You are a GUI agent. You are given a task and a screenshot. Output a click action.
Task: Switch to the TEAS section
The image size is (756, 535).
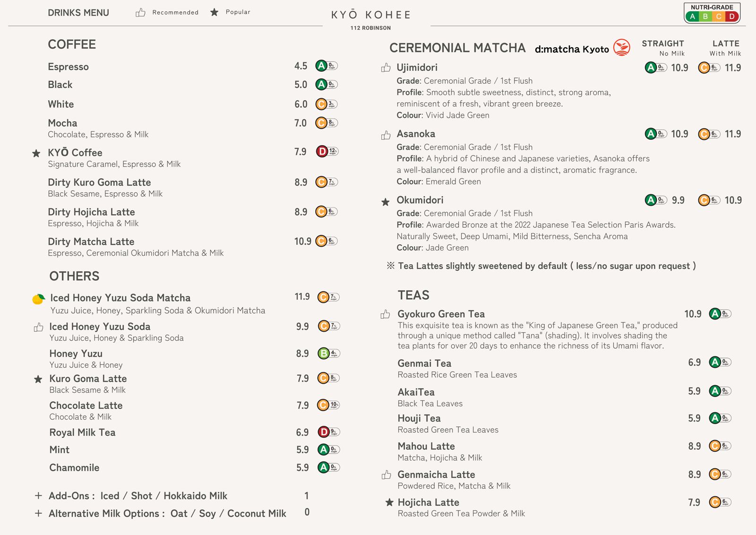(x=413, y=294)
